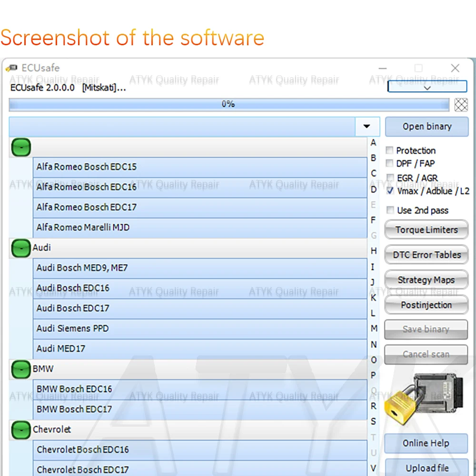Jump to letter J in index
The width and height of the screenshot is (476, 476).
click(373, 282)
